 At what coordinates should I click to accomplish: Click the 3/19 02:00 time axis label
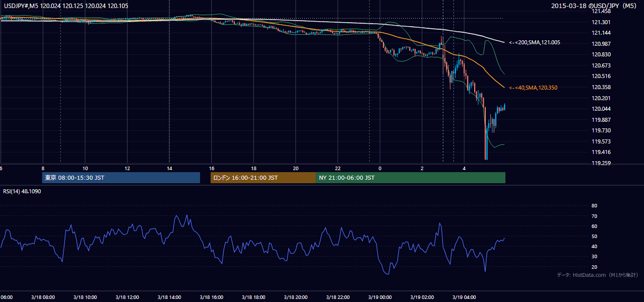coord(422,297)
